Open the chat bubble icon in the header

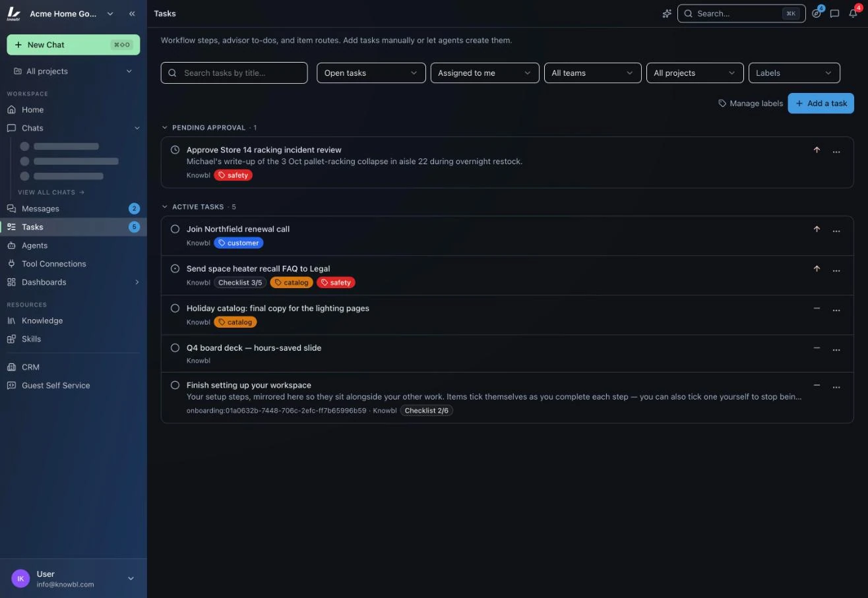click(x=834, y=13)
